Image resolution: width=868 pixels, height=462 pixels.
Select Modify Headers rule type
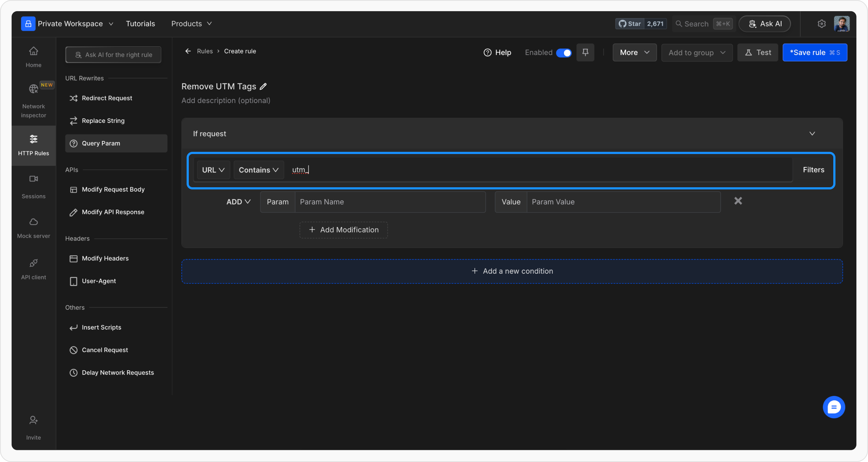105,258
